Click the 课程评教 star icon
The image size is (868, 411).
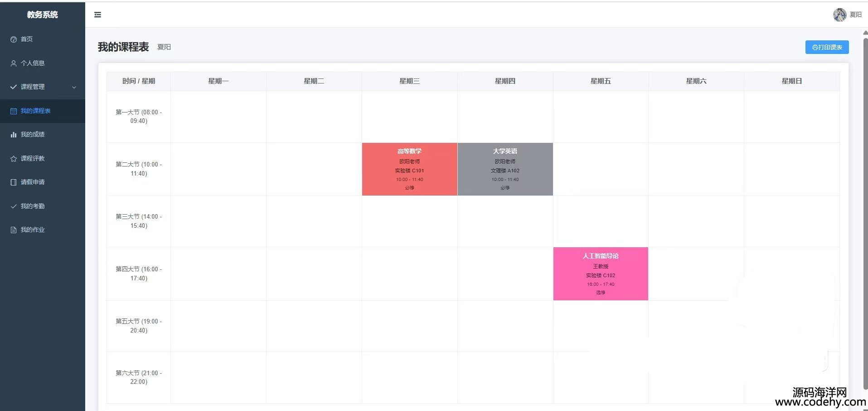[x=14, y=159]
